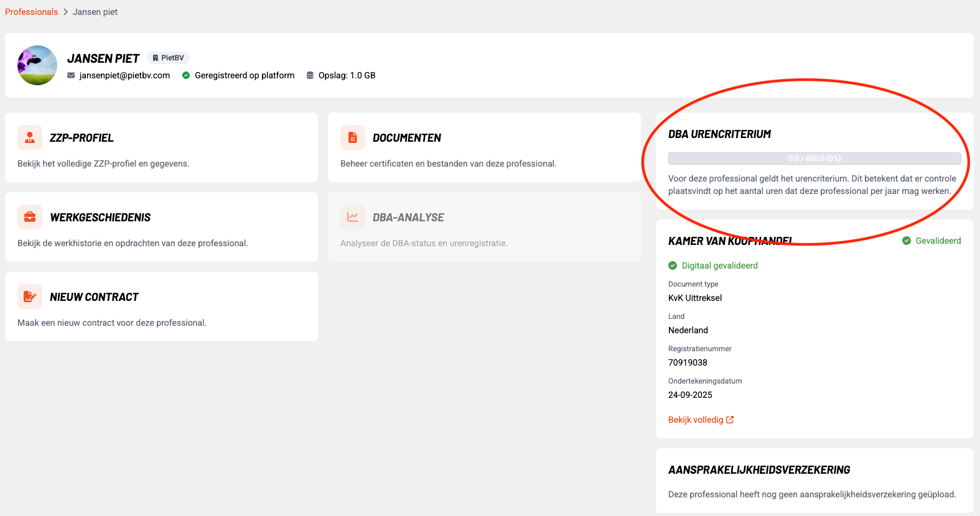
Task: Click the green check icon beside Gevalideerd
Action: tap(907, 241)
